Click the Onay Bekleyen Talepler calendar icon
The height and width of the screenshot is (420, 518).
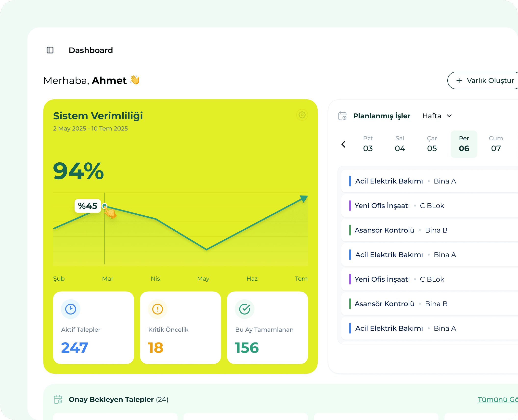pyautogui.click(x=58, y=399)
